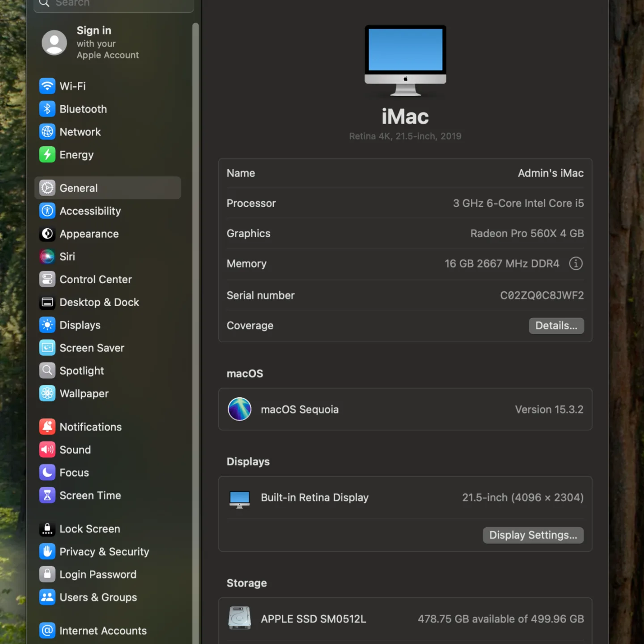Screen dimensions: 644x644
Task: Open the Wi-Fi settings icon
Action: tap(47, 86)
